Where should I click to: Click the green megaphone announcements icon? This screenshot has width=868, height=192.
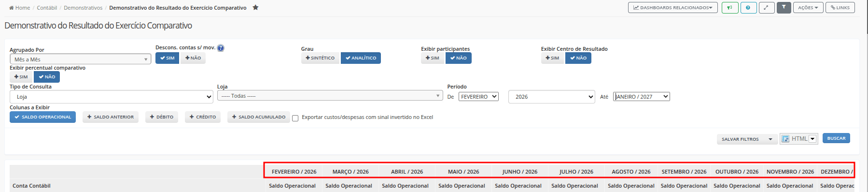point(730,8)
